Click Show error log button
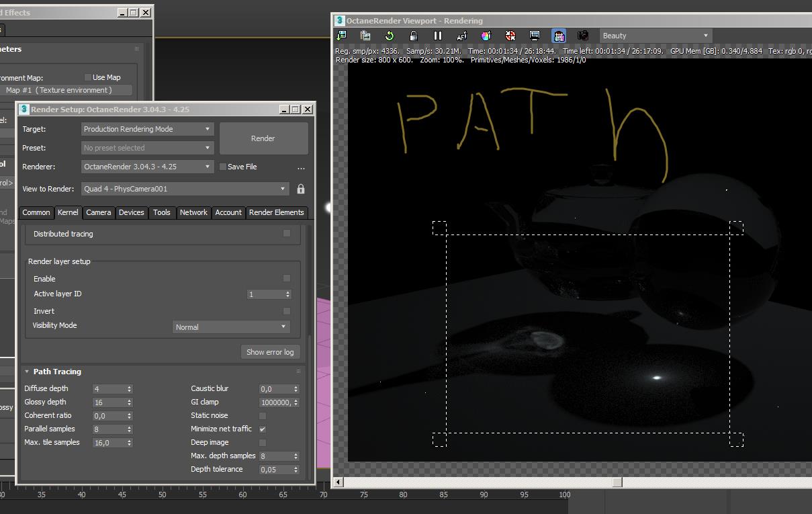Screen dimensions: 812x514 tap(270, 352)
